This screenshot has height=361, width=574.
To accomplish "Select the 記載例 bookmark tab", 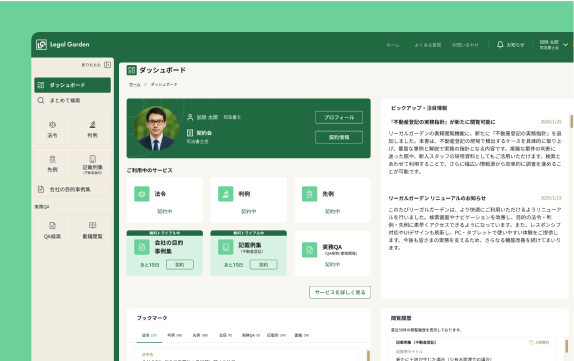I will pyautogui.click(x=276, y=335).
